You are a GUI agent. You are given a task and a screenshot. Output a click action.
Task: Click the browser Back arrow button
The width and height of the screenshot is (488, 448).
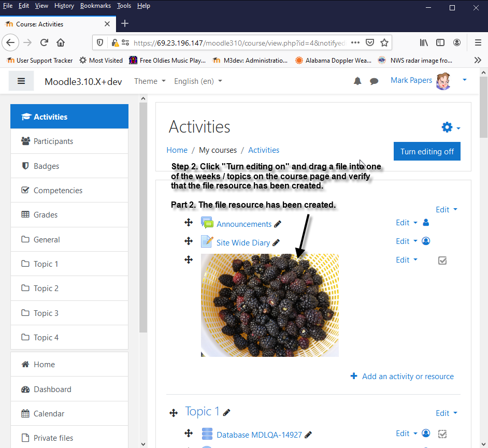(x=10, y=42)
